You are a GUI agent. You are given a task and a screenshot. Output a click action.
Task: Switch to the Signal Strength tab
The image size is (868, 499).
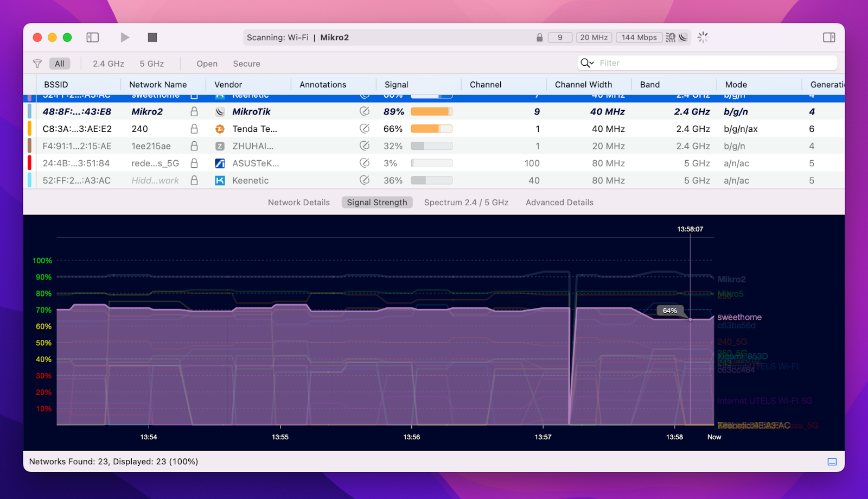[377, 203]
